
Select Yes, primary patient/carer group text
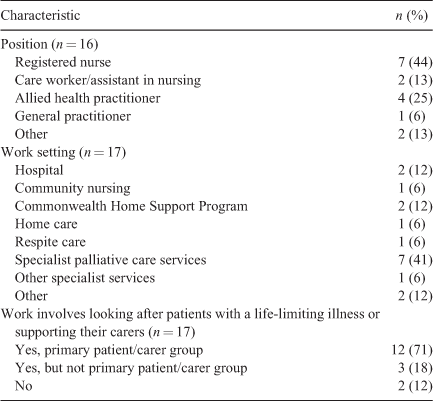click(109, 350)
